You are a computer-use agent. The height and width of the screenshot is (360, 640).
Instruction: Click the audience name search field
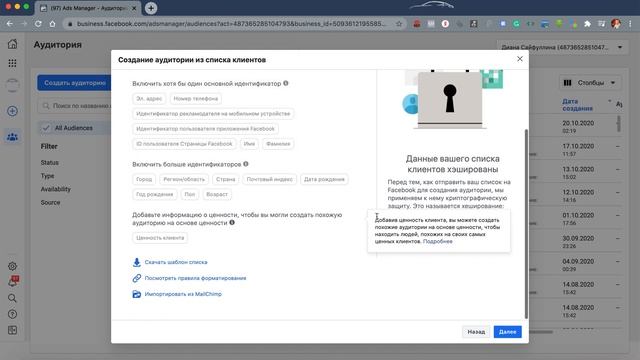(x=75, y=106)
